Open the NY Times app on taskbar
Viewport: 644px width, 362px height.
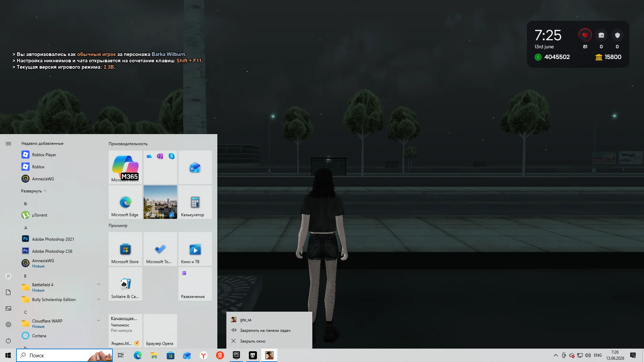253,355
